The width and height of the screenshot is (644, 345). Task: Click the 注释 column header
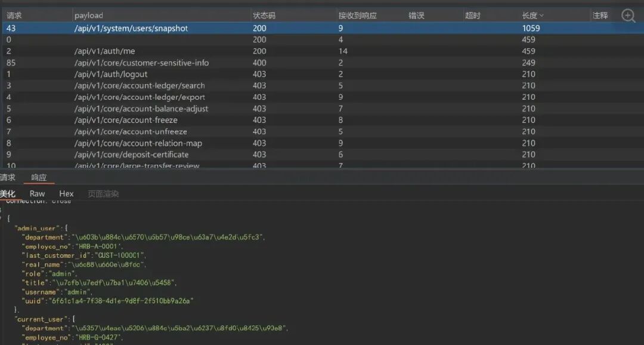coord(600,16)
